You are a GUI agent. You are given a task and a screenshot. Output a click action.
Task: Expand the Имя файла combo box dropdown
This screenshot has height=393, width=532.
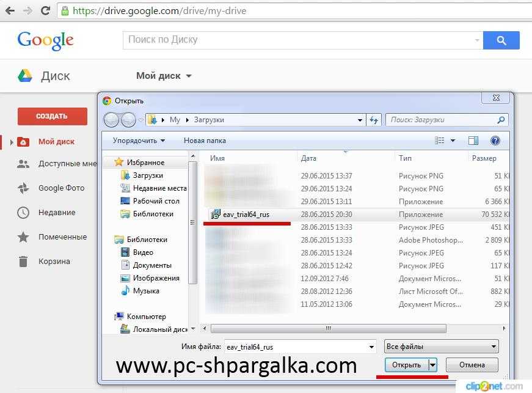(x=371, y=347)
